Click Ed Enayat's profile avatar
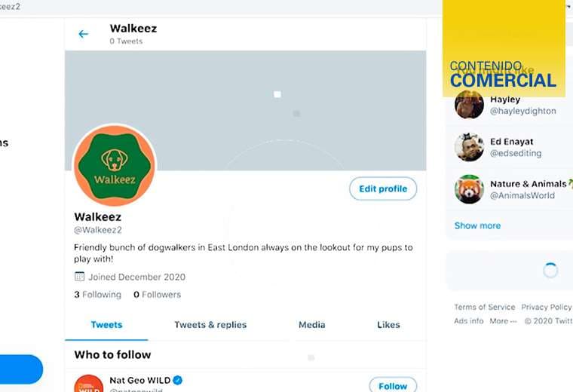 pyautogui.click(x=469, y=147)
